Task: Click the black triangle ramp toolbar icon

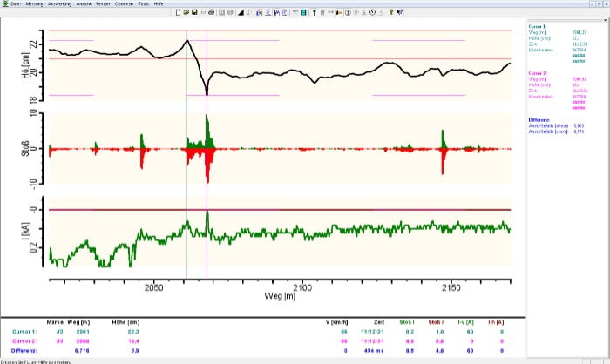Action: [x=241, y=13]
